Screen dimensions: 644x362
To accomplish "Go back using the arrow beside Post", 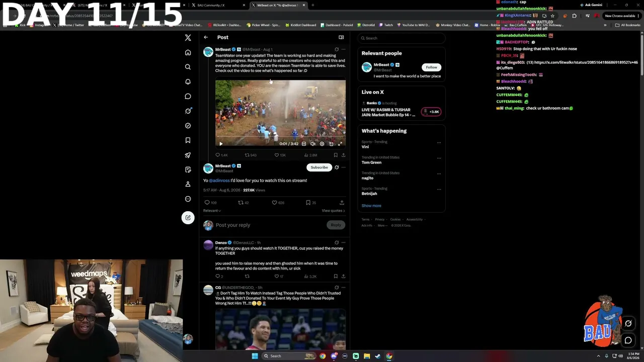I will [x=206, y=37].
